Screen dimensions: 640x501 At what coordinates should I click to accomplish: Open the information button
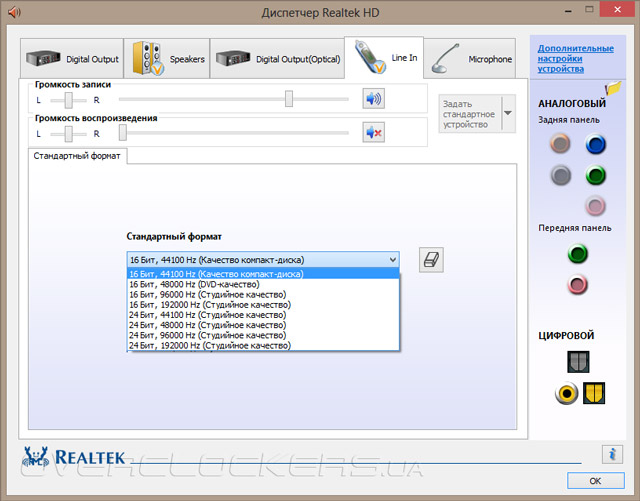point(612,454)
